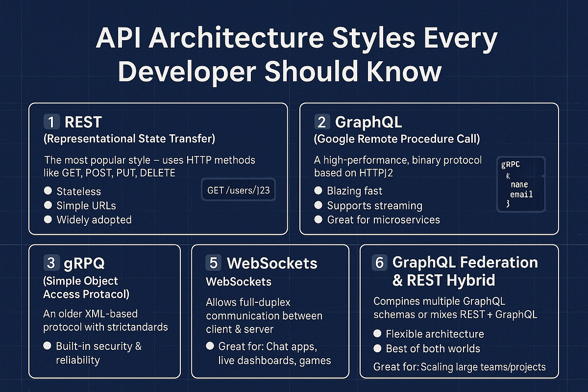This screenshot has height=392, width=588.
Task: Enable the Flexible architecture bullet
Action: tap(378, 334)
